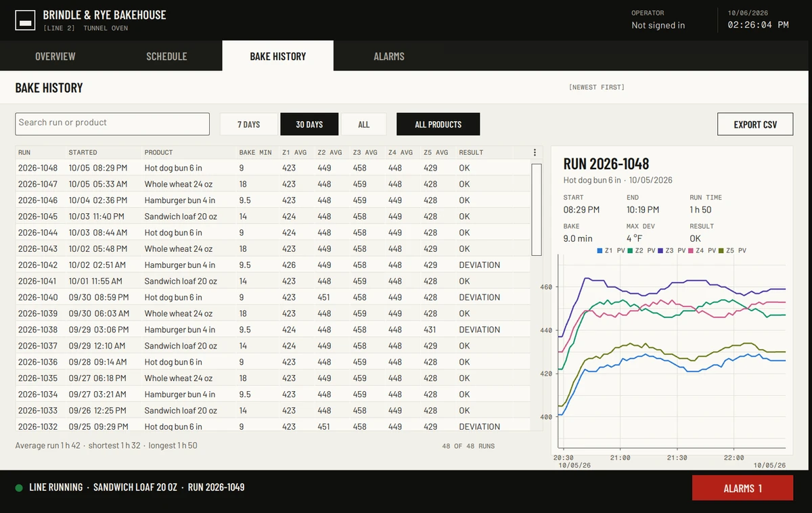Click the End 10:19 PM value
Screen dimensions: 812x513
[644, 210]
